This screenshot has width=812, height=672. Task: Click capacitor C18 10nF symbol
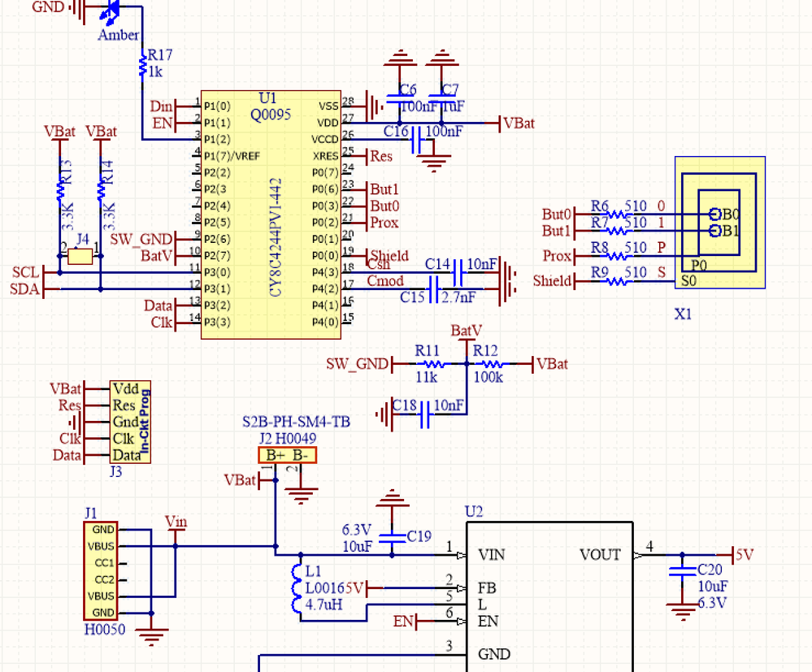click(x=425, y=414)
